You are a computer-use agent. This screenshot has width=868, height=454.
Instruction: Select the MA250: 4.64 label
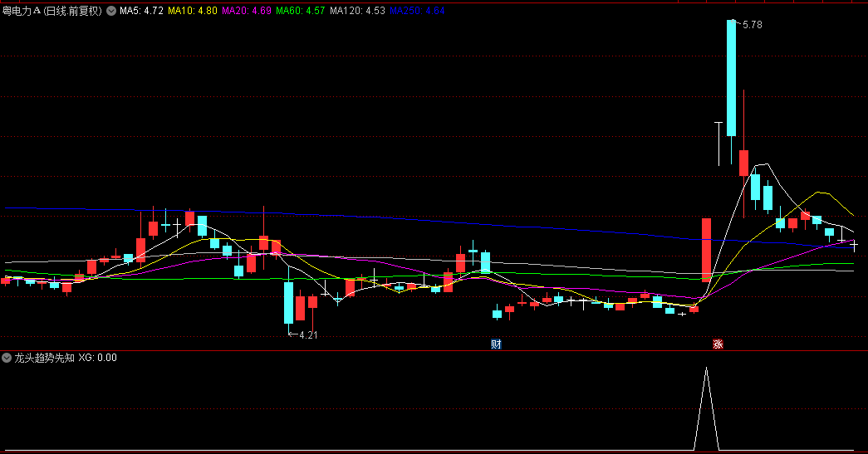418,11
